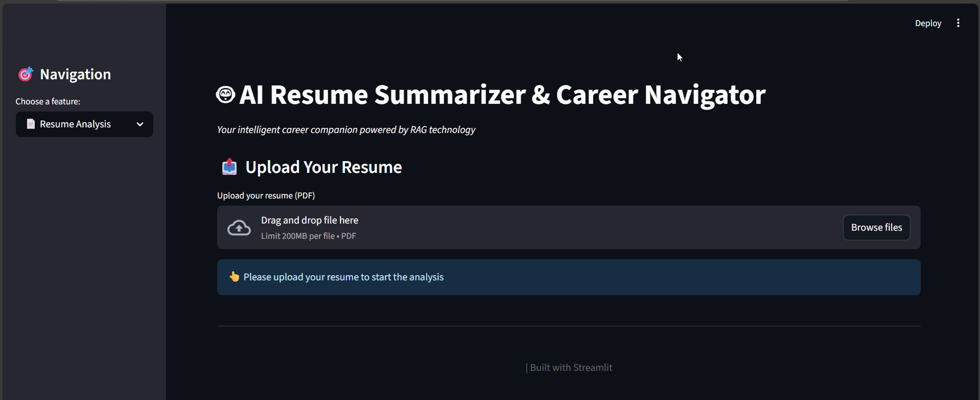This screenshot has height=400, width=980.
Task: Click the Navigation sidebar heading
Action: (75, 75)
